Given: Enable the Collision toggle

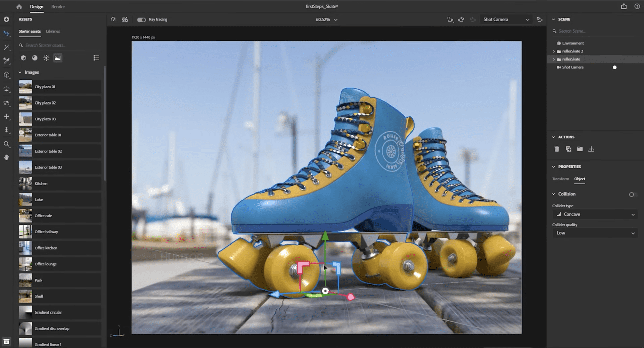Looking at the screenshot, I should 633,194.
